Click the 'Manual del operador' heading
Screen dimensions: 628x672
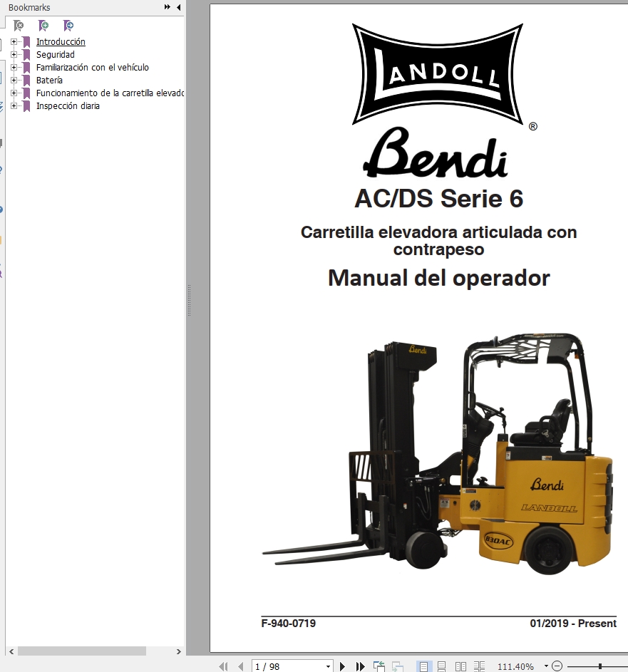coord(438,278)
